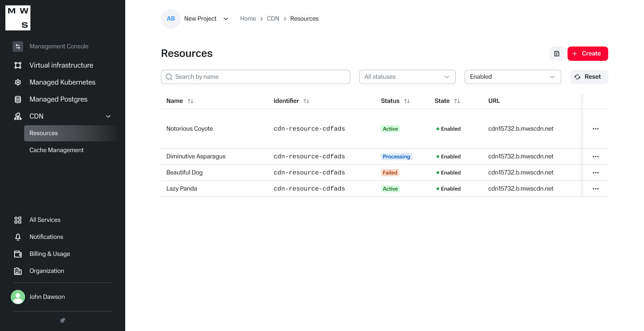This screenshot has height=331, width=644.
Task: Click the Beautiful Dog resource name
Action: coord(185,173)
